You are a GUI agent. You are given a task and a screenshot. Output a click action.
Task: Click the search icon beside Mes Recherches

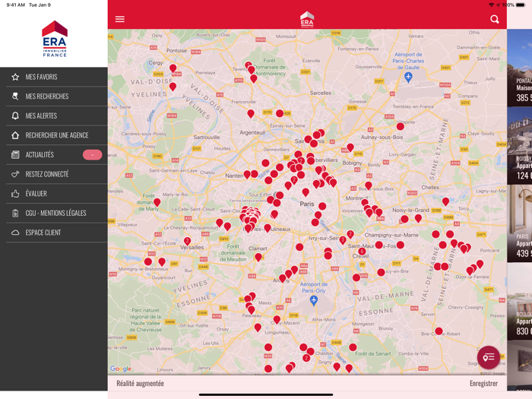coord(15,97)
